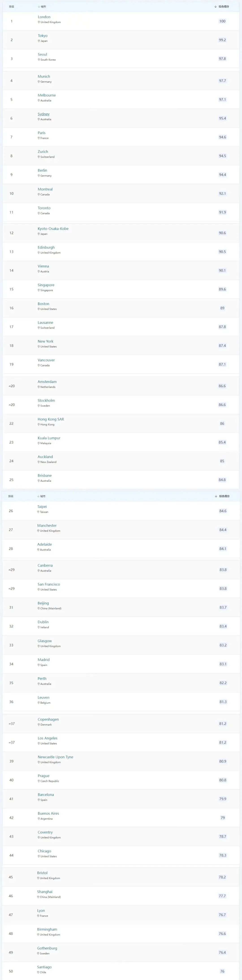The width and height of the screenshot is (242, 980).
Task: Sort by 城市 in the top table header
Action: [x=42, y=6]
